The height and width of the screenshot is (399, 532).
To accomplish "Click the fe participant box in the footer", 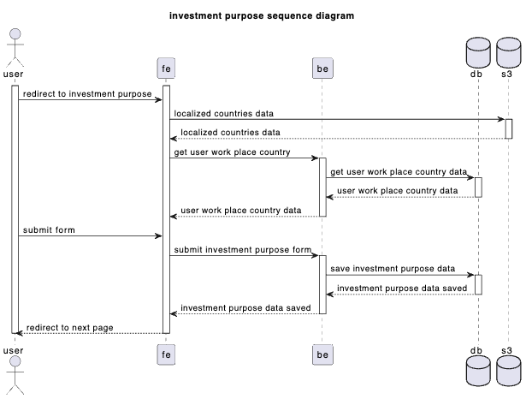I will pyautogui.click(x=167, y=352).
